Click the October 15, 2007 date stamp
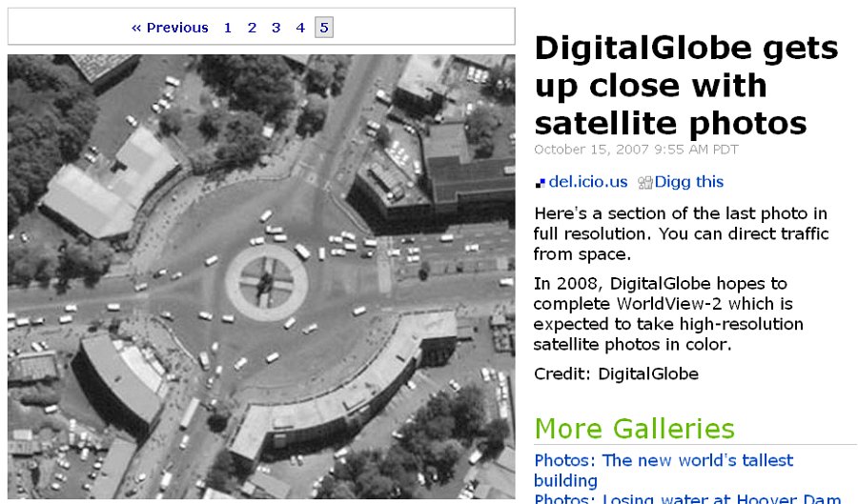The image size is (858, 504). tap(637, 150)
